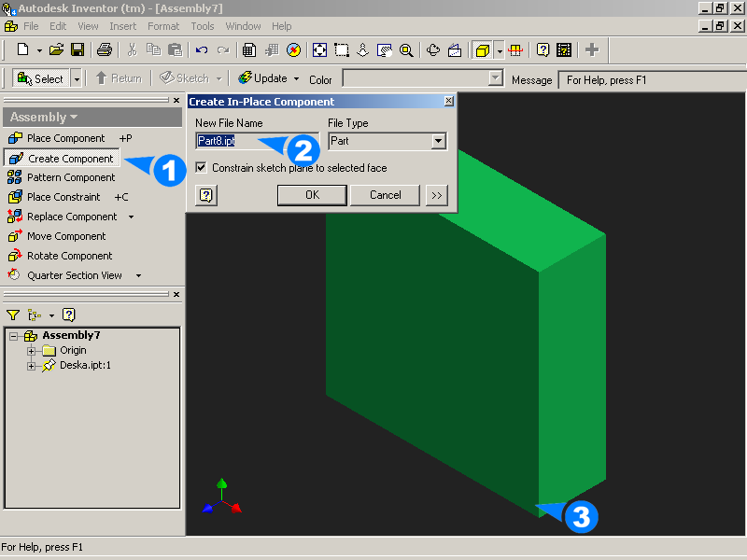The image size is (747, 560).
Task: Open the File menu
Action: [x=31, y=26]
